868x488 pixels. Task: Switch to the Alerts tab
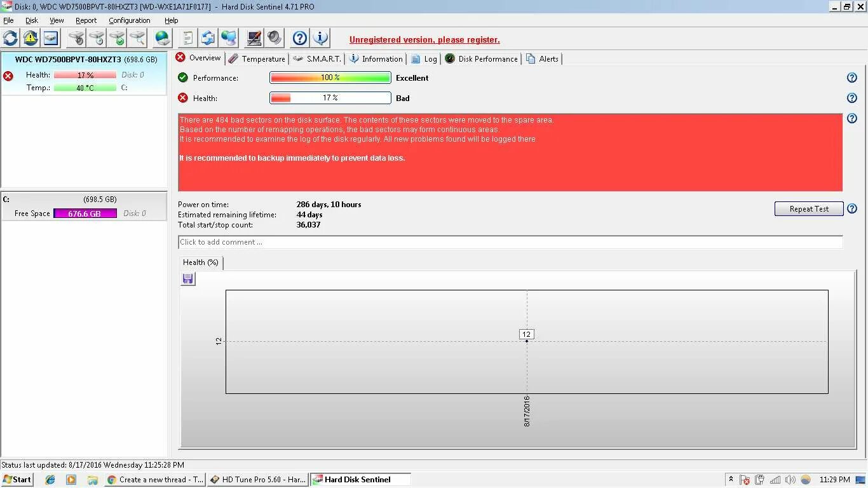tap(542, 58)
